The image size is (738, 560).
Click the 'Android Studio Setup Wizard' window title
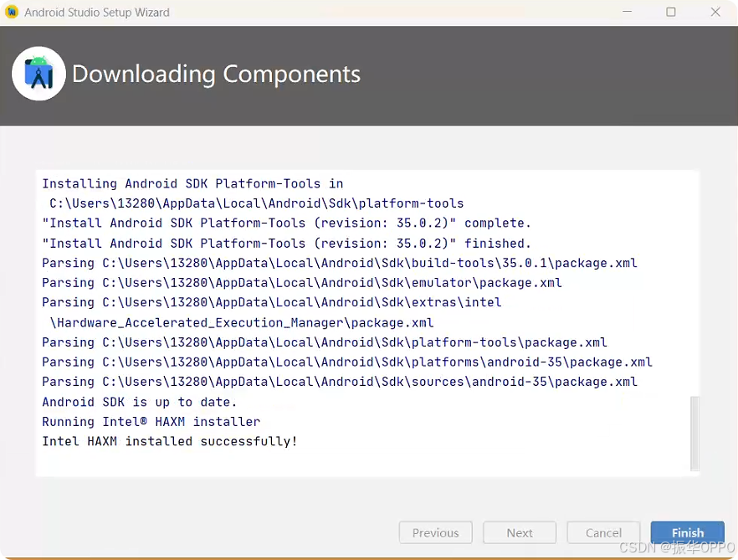(97, 13)
